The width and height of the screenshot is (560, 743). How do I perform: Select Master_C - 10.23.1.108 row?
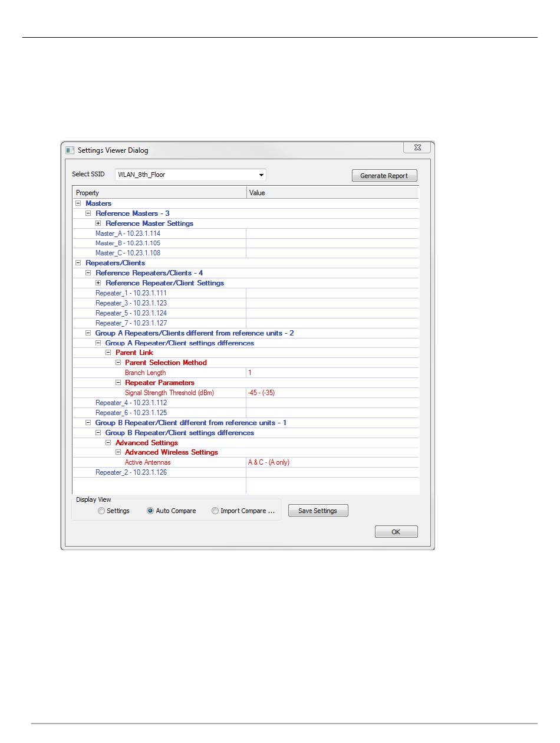pos(245,254)
